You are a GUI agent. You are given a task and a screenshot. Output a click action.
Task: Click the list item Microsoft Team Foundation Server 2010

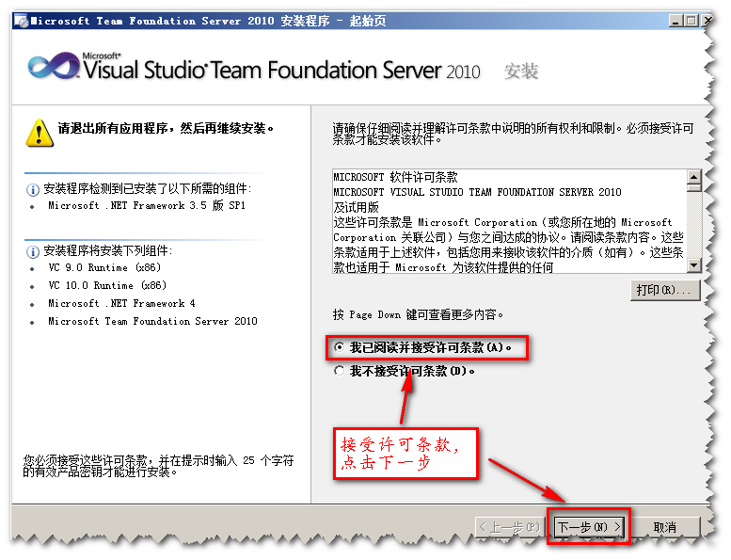[x=152, y=321]
